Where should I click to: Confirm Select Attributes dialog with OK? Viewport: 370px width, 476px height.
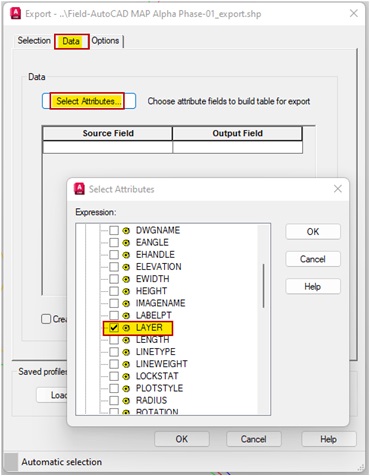pos(313,232)
